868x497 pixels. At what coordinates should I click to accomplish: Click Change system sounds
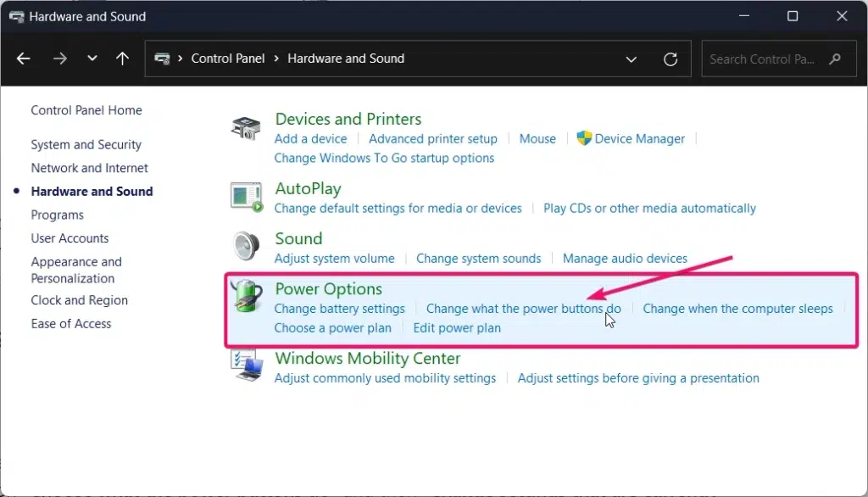click(478, 259)
